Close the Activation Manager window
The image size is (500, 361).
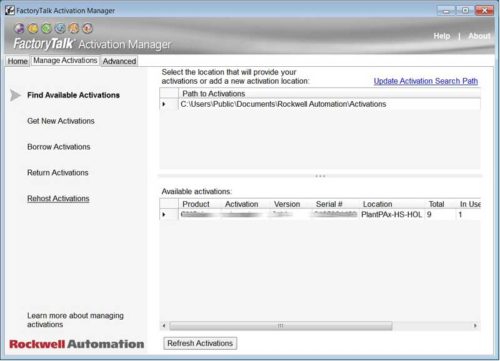click(484, 11)
